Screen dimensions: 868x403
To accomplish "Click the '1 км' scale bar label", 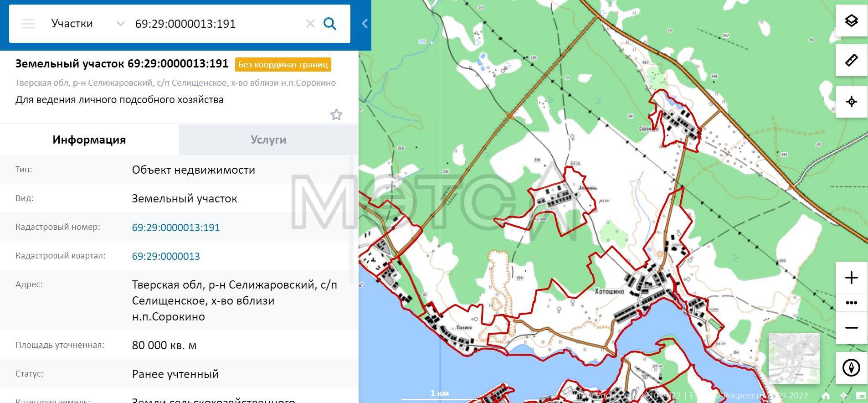I will tap(440, 393).
